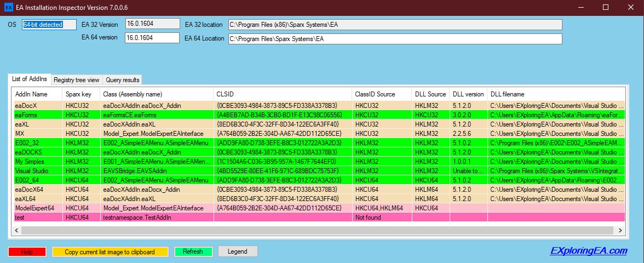Select the List of AddIns tab
The image size is (644, 263).
pyautogui.click(x=30, y=79)
